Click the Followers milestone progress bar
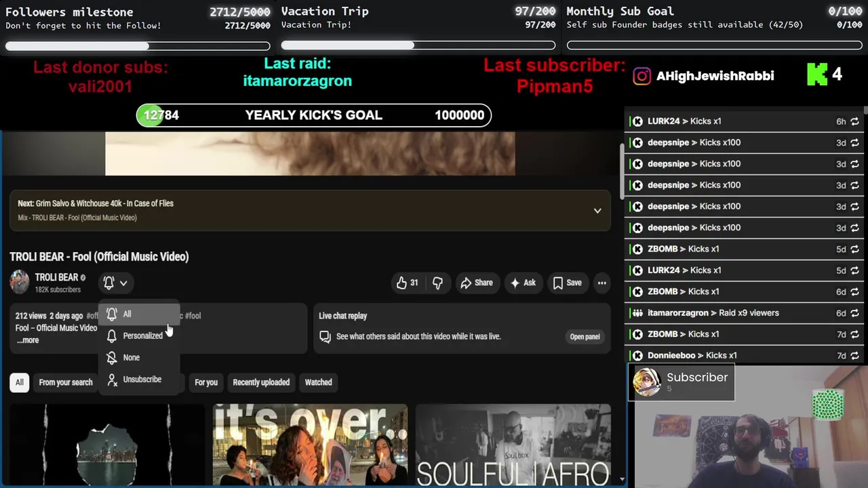The height and width of the screenshot is (488, 868). (x=138, y=46)
